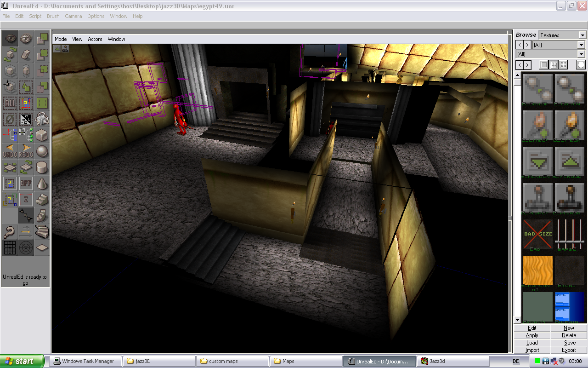Viewport: 588px width, 368px height.
Task: Select the cylinder brush builder
Action: 42,167
